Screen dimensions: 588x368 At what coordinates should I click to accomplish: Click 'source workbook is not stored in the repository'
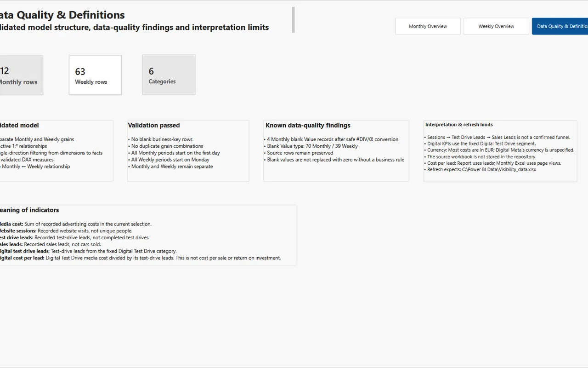[480, 156]
